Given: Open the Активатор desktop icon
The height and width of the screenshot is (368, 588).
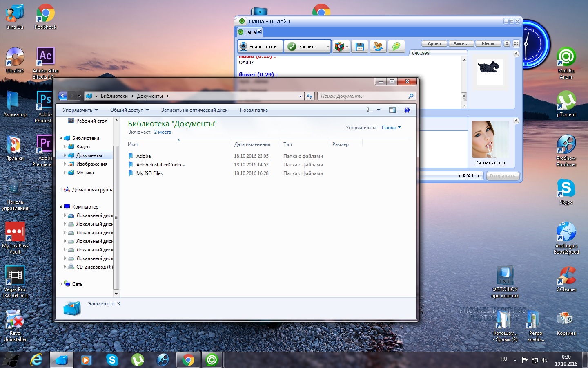Looking at the screenshot, I should point(15,104).
